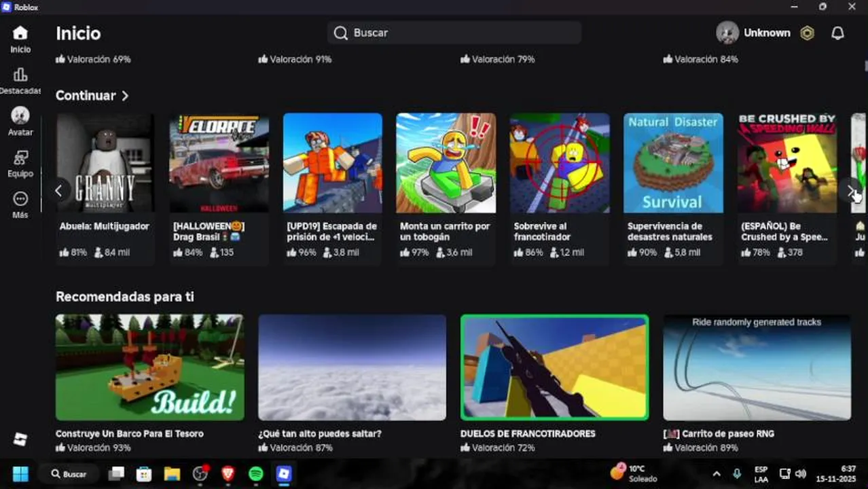This screenshot has width=868, height=489.
Task: Click the magnifier icon in search bar
Action: [341, 33]
